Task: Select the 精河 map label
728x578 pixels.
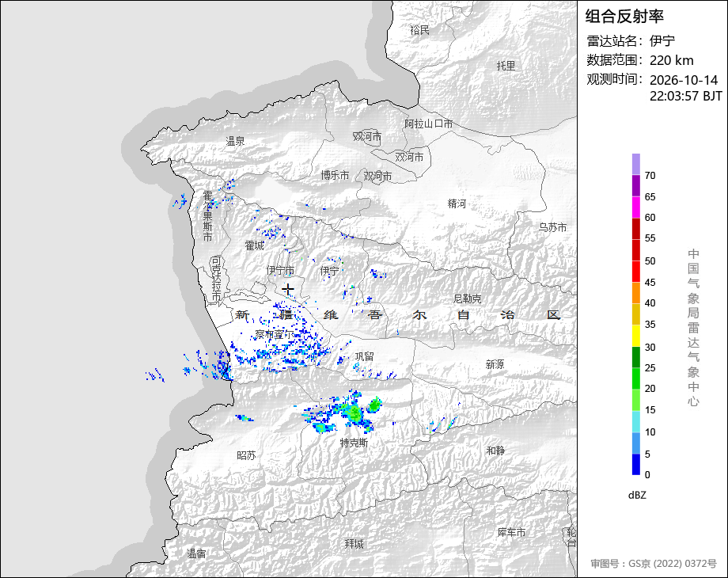Action: [x=457, y=203]
